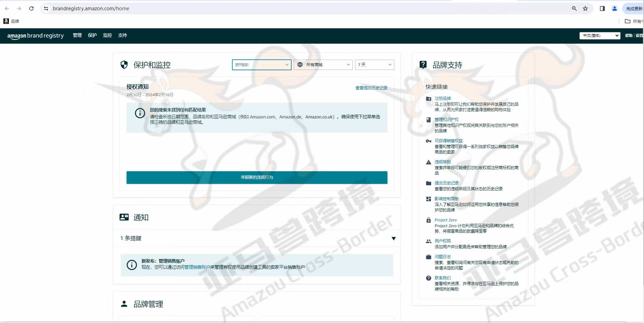
Task: Click the shield icon beside 保护和监控
Action: pos(124,65)
